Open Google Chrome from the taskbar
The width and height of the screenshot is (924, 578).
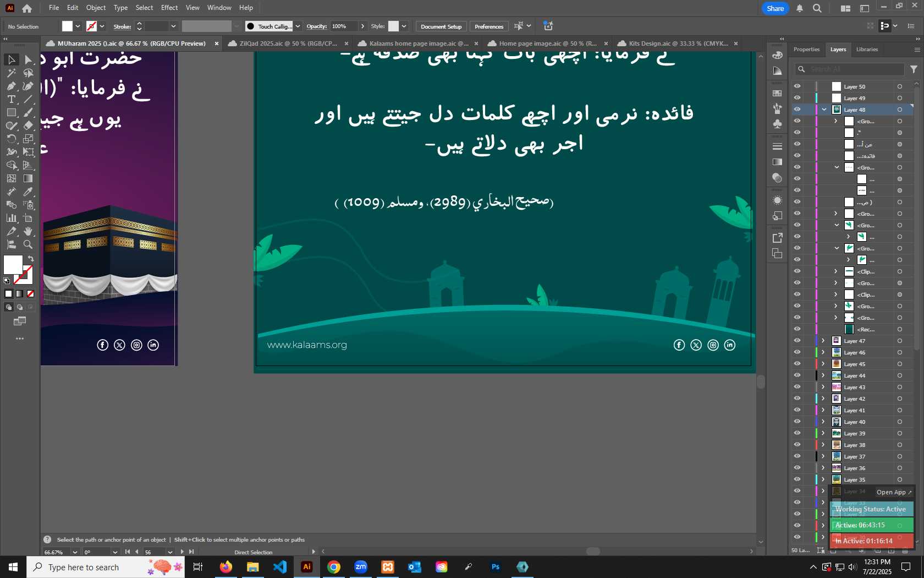(334, 567)
